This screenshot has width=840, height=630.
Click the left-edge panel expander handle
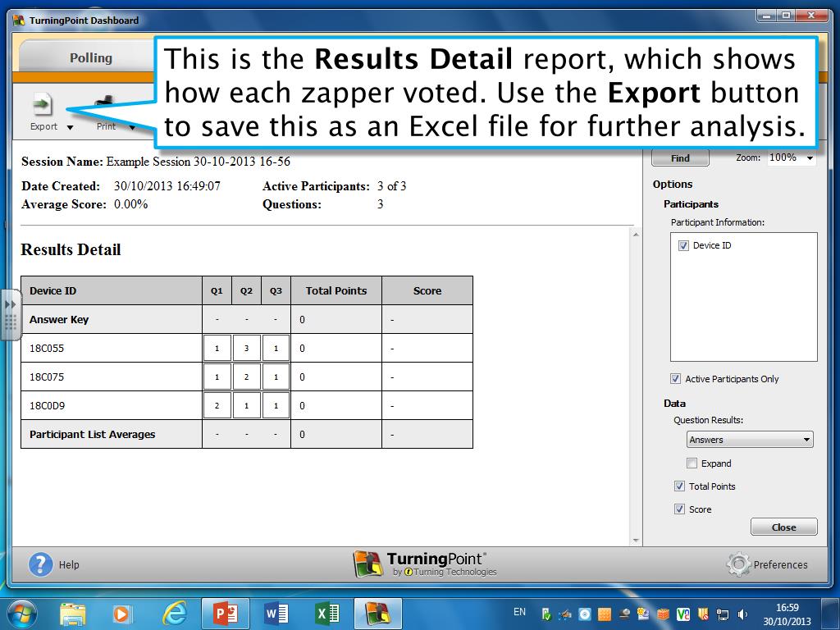[x=11, y=315]
